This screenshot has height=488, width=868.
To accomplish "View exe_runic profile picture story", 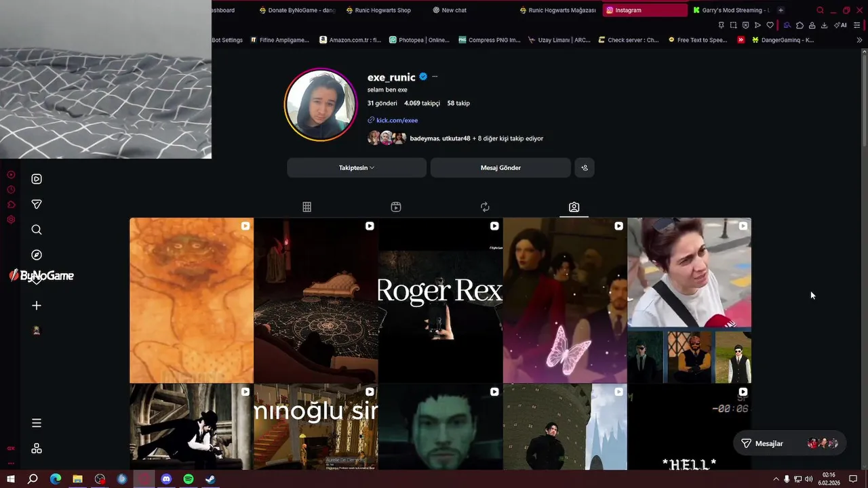I will (321, 104).
